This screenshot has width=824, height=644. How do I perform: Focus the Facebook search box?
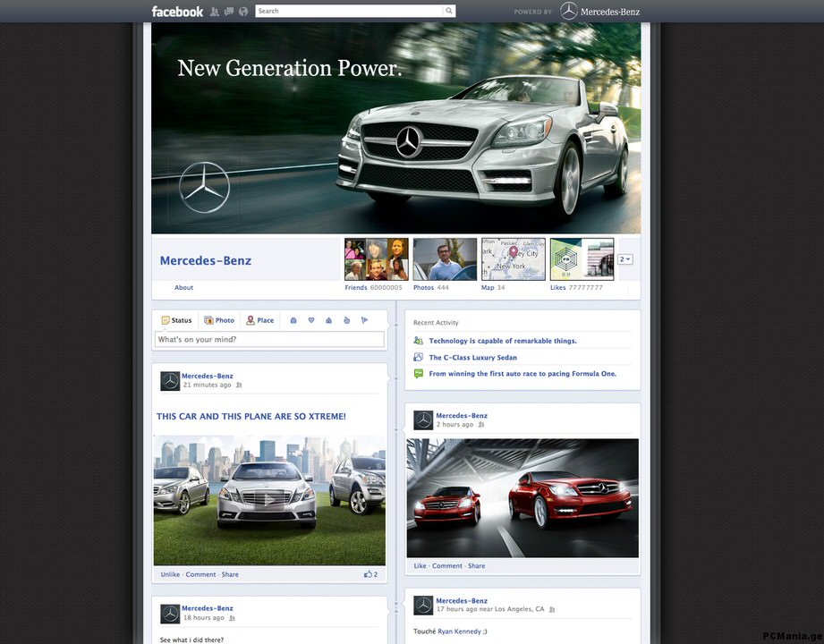click(350, 11)
